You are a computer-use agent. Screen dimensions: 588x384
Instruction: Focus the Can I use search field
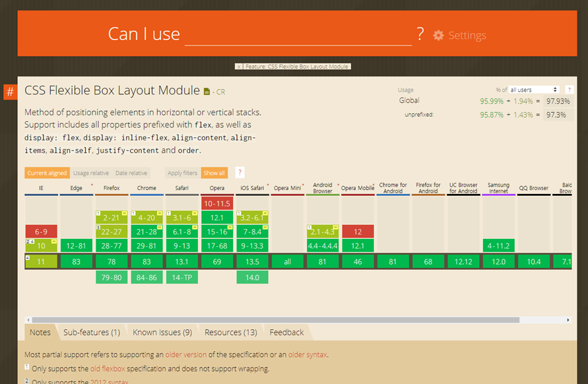298,34
